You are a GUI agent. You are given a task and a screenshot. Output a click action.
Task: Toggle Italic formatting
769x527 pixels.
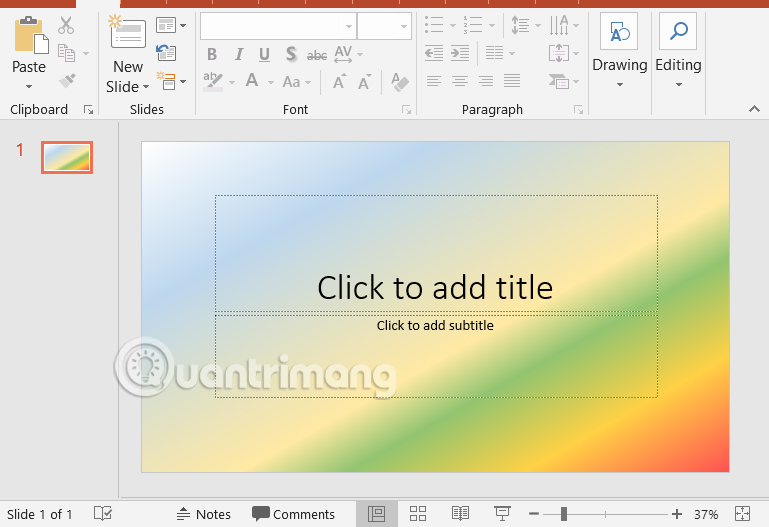pos(239,54)
